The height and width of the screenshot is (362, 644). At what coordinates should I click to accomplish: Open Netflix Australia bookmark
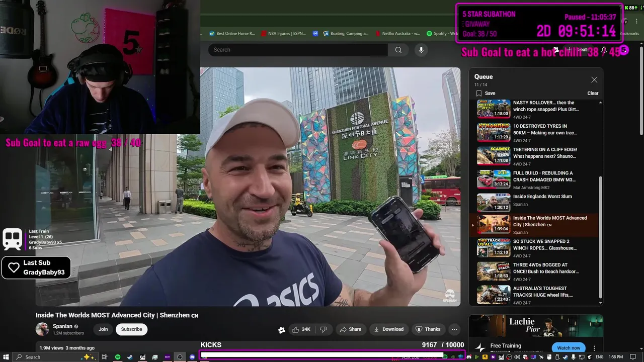pyautogui.click(x=397, y=34)
